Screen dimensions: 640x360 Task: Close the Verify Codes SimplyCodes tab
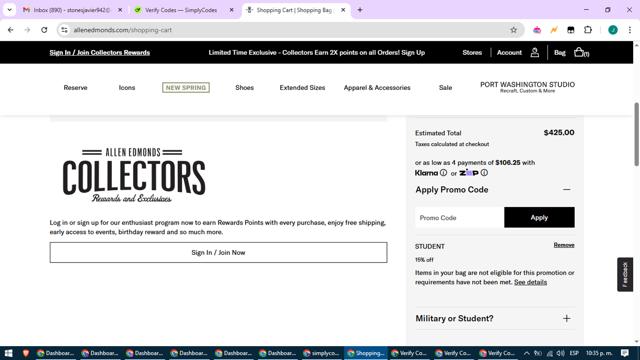(231, 10)
